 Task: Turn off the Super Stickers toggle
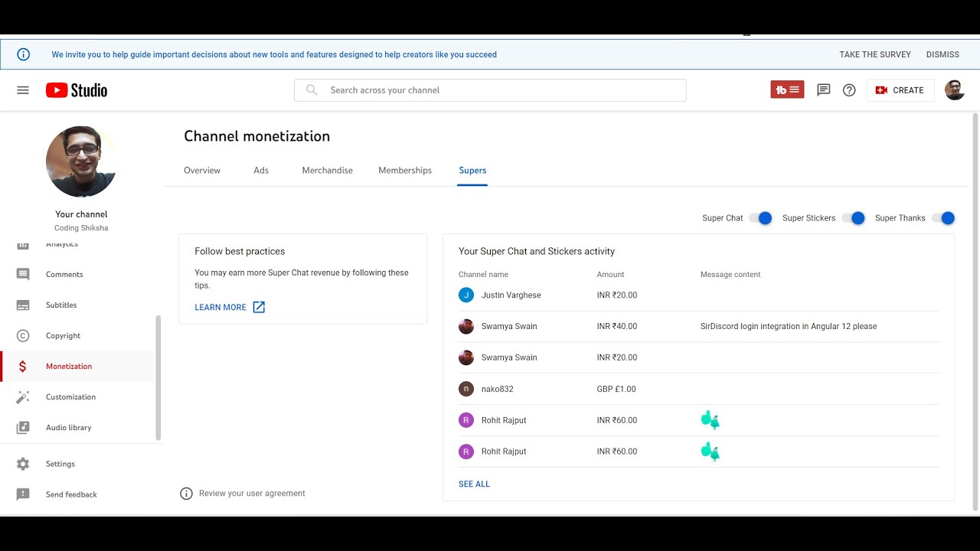pyautogui.click(x=854, y=218)
